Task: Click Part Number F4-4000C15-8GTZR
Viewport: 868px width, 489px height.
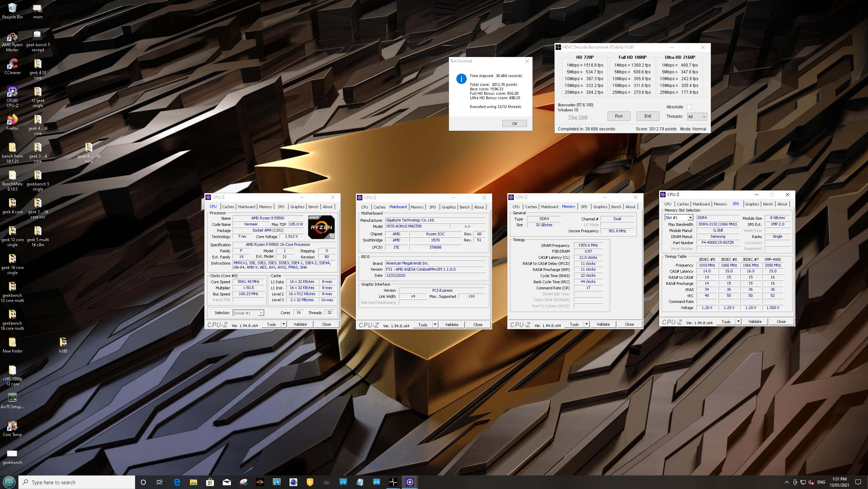Action: [x=718, y=243]
